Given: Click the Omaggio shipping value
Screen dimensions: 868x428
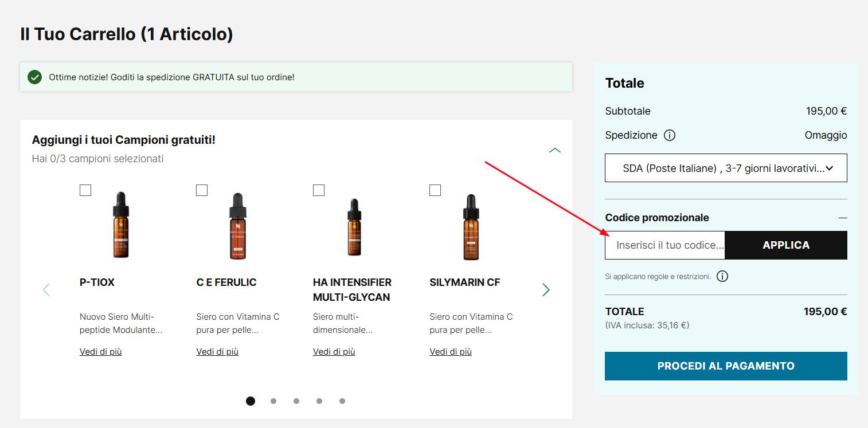Looking at the screenshot, I should (x=826, y=135).
